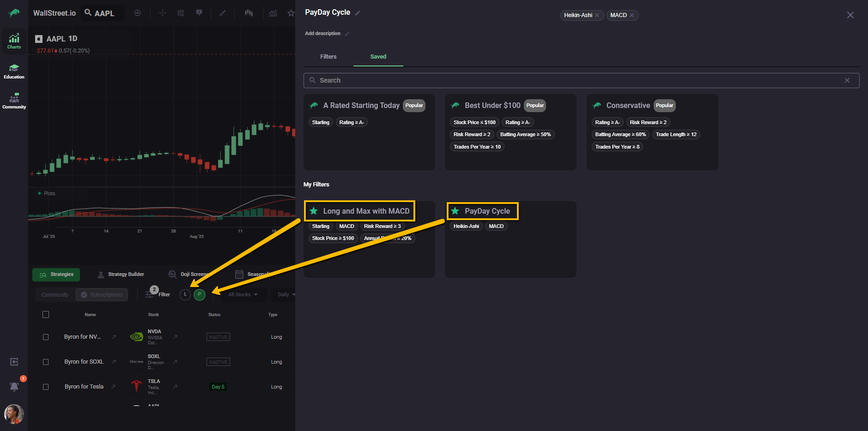Viewport: 868px width, 431px height.
Task: Remove the Heikin-Ashi filter tag
Action: tap(597, 16)
